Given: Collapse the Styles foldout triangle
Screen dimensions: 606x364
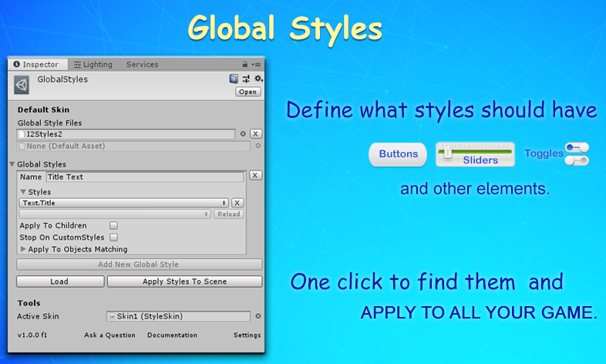Looking at the screenshot, I should [x=23, y=192].
